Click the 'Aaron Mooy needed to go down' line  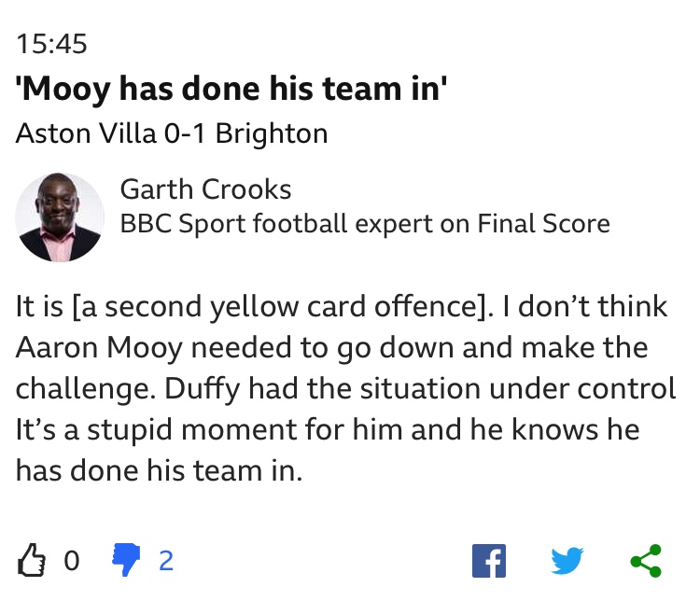(331, 348)
